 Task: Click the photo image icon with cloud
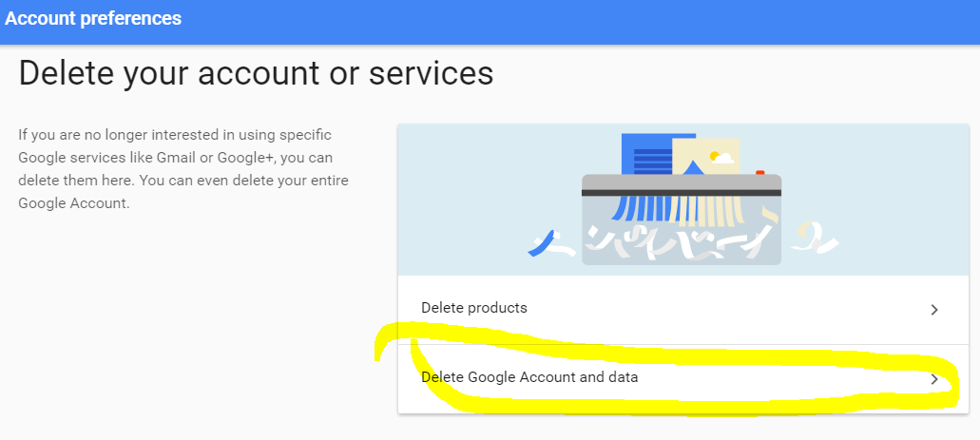click(x=705, y=156)
